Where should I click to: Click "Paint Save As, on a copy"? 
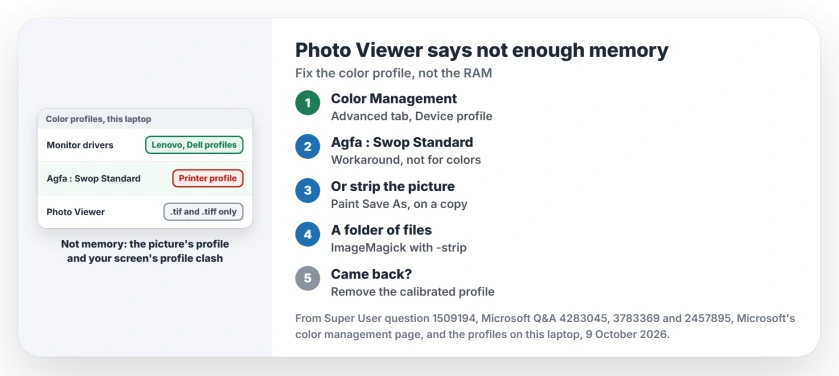pos(399,204)
